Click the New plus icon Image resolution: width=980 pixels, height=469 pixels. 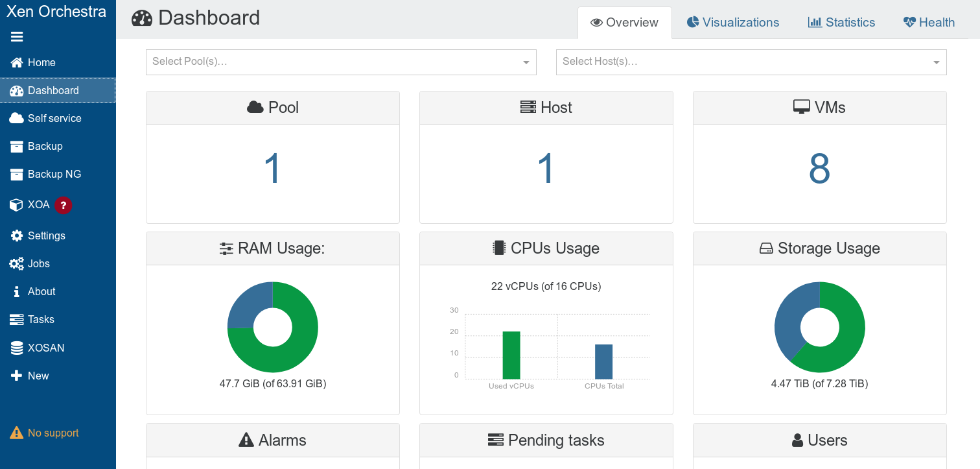pos(17,376)
